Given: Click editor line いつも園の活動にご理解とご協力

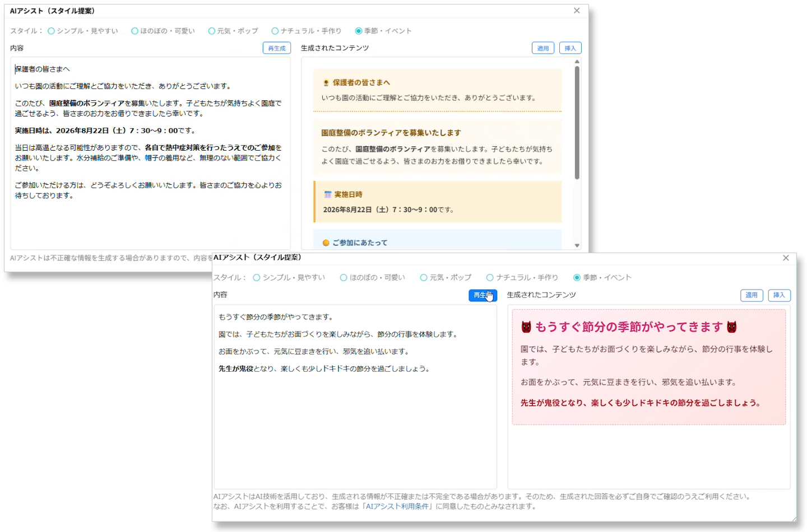Looking at the screenshot, I should tap(123, 86).
